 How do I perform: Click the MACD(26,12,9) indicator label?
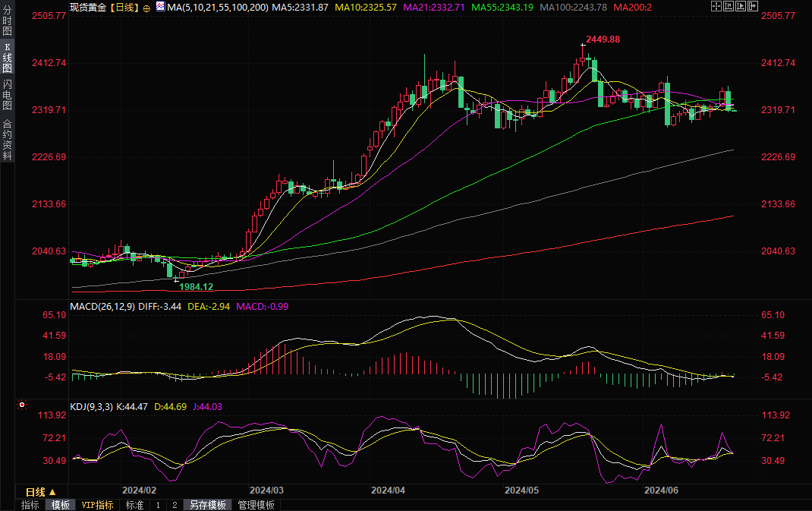102,307
